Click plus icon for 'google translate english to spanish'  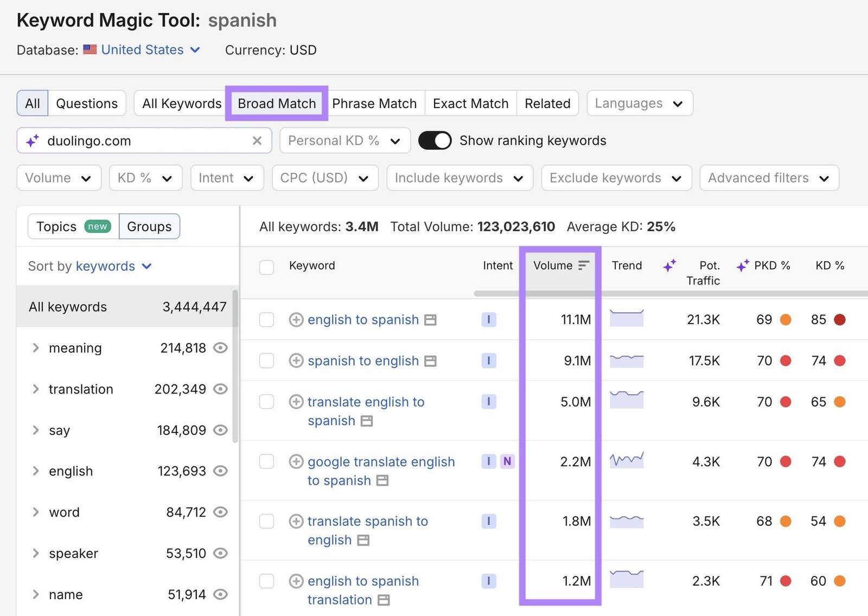pos(296,461)
